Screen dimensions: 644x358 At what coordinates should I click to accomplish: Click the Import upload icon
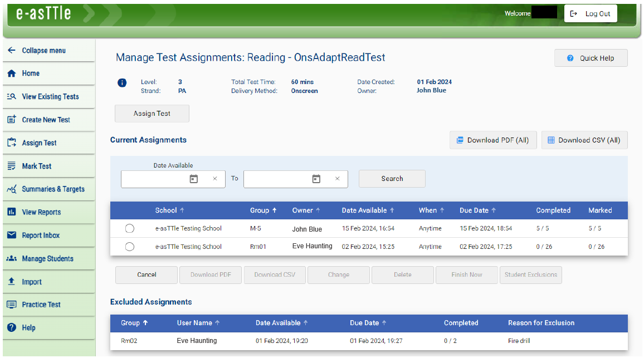click(11, 282)
